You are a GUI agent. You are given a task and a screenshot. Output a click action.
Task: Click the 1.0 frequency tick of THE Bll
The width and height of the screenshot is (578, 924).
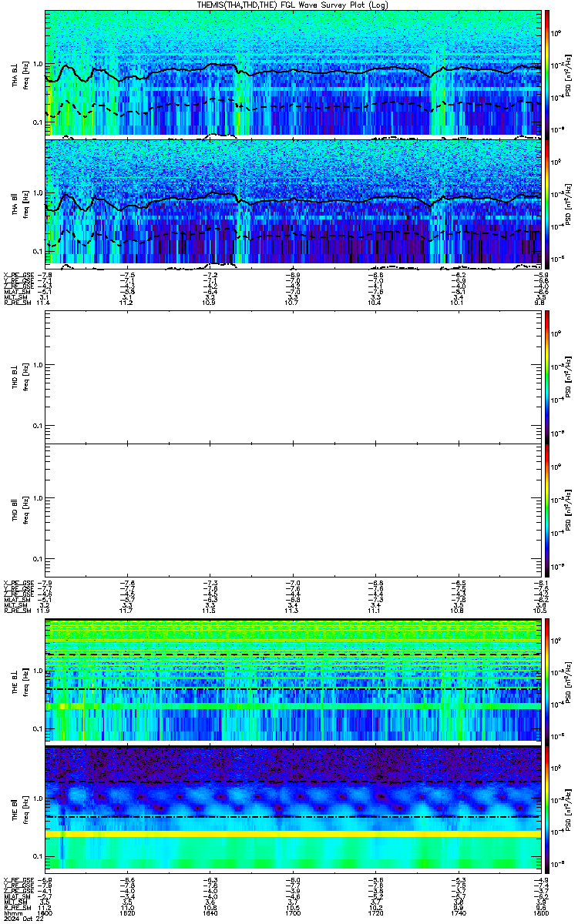click(x=38, y=798)
